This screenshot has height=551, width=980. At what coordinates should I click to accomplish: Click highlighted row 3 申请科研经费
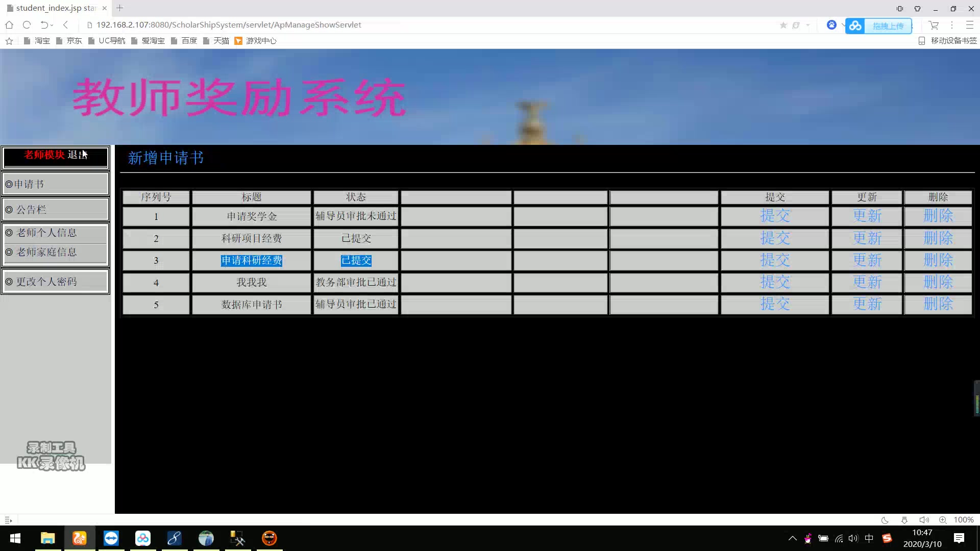[x=252, y=260]
